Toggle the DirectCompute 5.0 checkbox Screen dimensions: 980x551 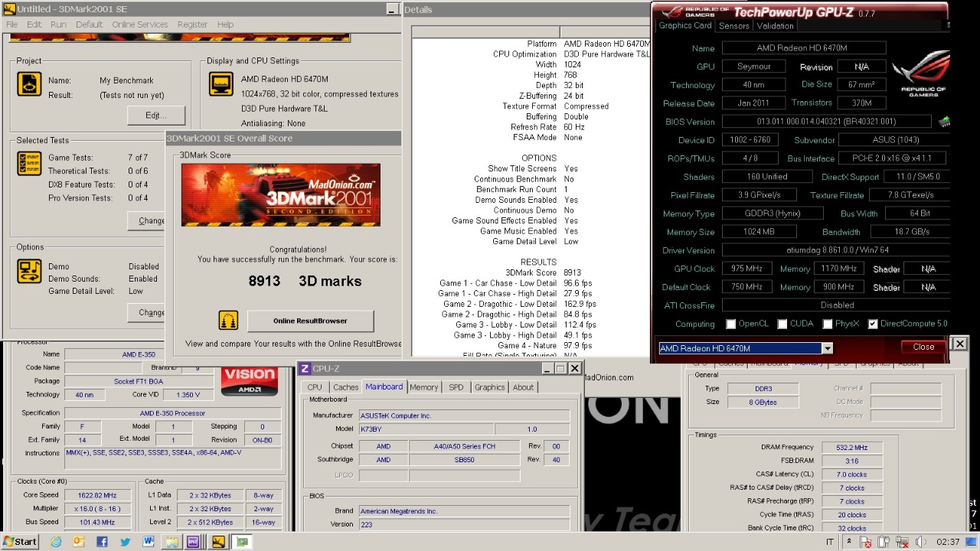[x=872, y=324]
